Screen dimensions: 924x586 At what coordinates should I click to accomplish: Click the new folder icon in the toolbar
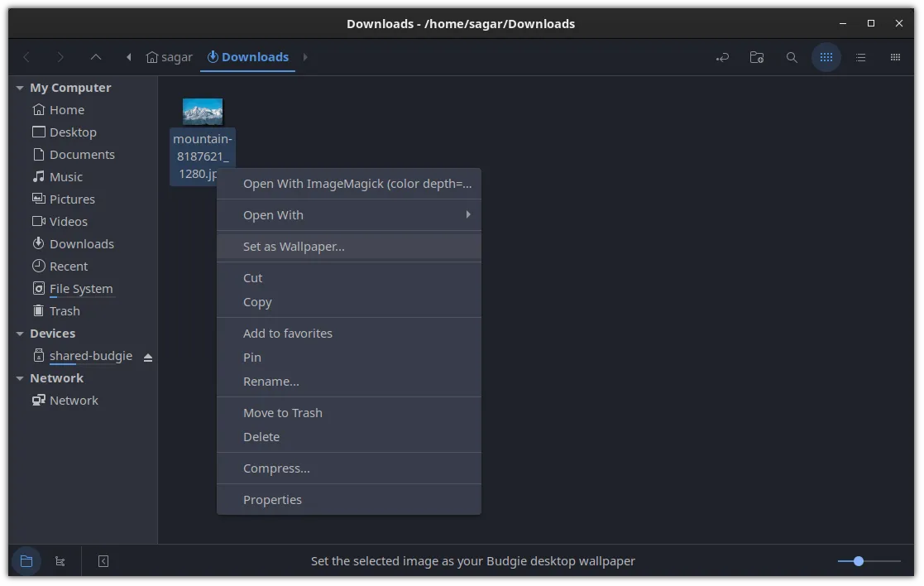(x=756, y=57)
